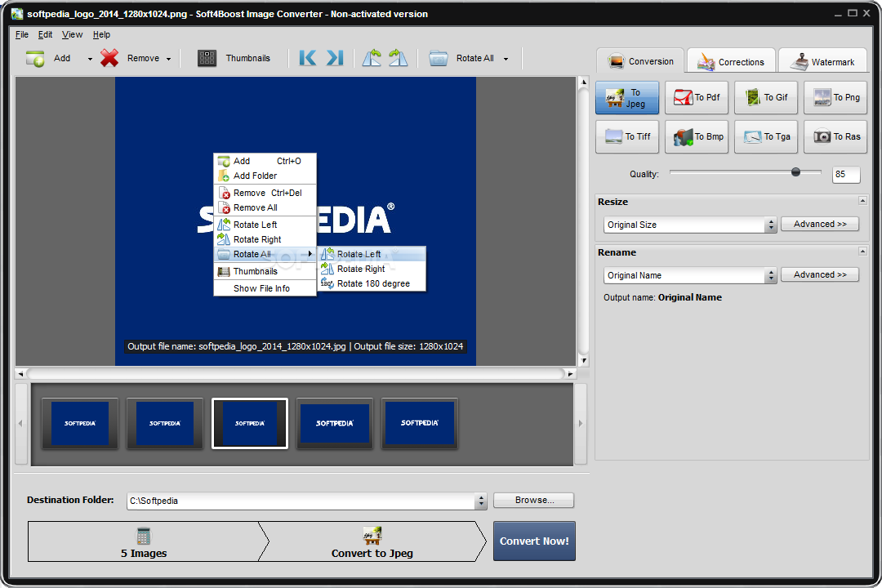This screenshot has width=882, height=588.
Task: Choose Rotate Right in the main context menu
Action: point(265,239)
